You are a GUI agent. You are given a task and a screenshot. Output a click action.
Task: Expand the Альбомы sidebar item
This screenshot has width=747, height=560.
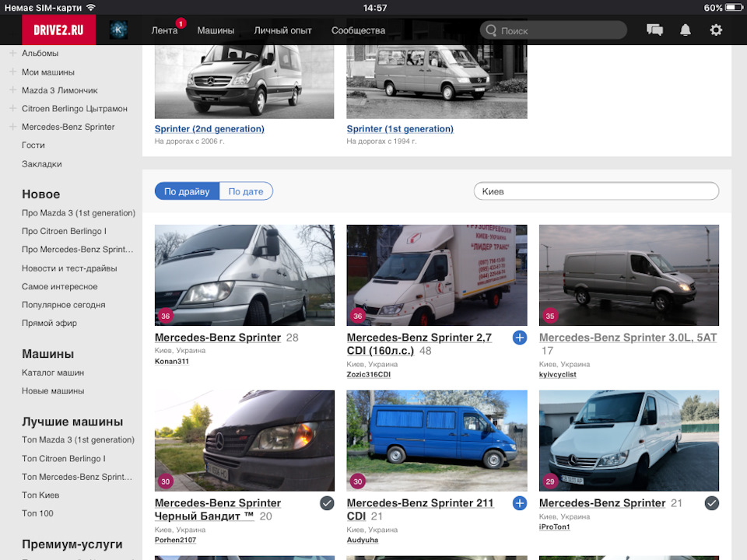(13, 53)
